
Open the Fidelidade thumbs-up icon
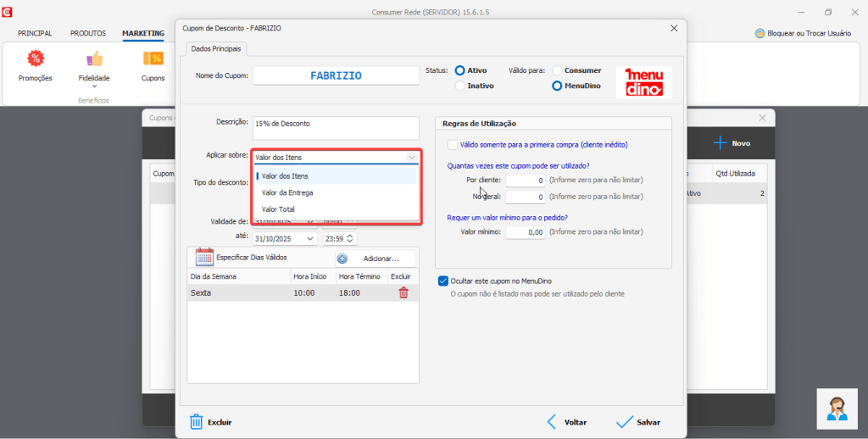pyautogui.click(x=94, y=59)
